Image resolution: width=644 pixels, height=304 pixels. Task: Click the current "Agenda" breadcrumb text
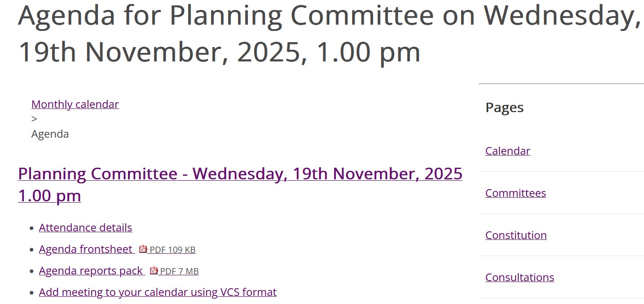click(x=50, y=134)
